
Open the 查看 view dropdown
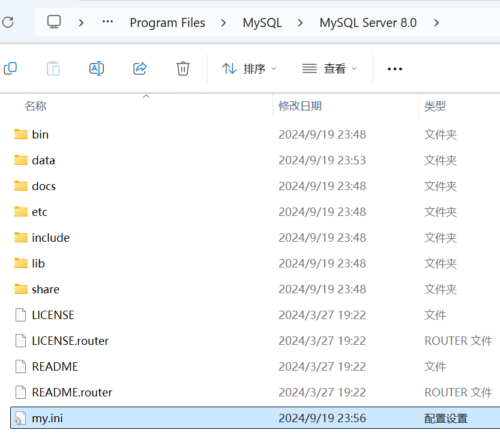click(330, 68)
